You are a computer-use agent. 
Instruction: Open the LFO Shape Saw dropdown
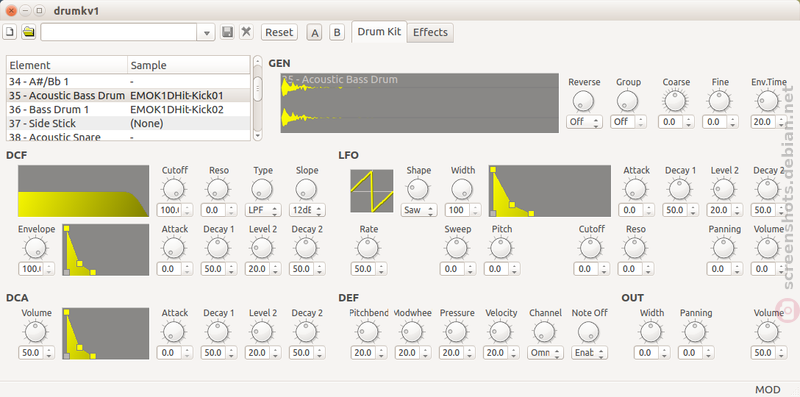[x=419, y=210]
